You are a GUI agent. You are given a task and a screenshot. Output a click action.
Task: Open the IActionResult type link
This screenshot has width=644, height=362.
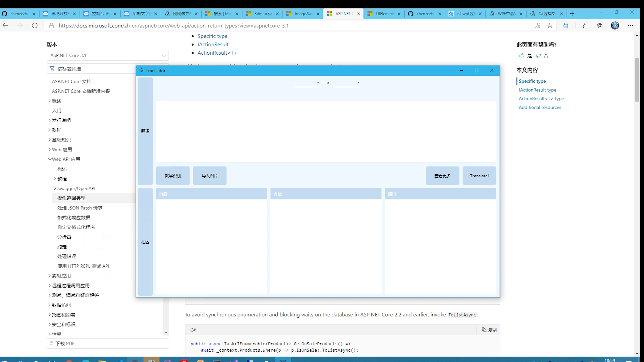[537, 90]
